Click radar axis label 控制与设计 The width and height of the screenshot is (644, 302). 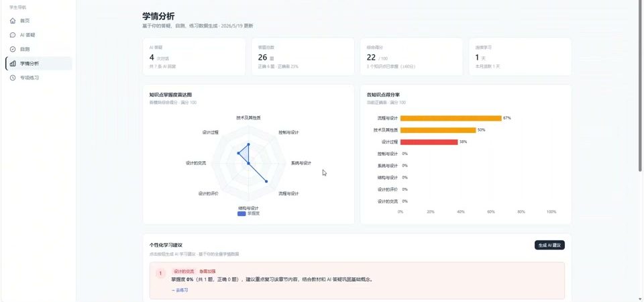coord(288,132)
